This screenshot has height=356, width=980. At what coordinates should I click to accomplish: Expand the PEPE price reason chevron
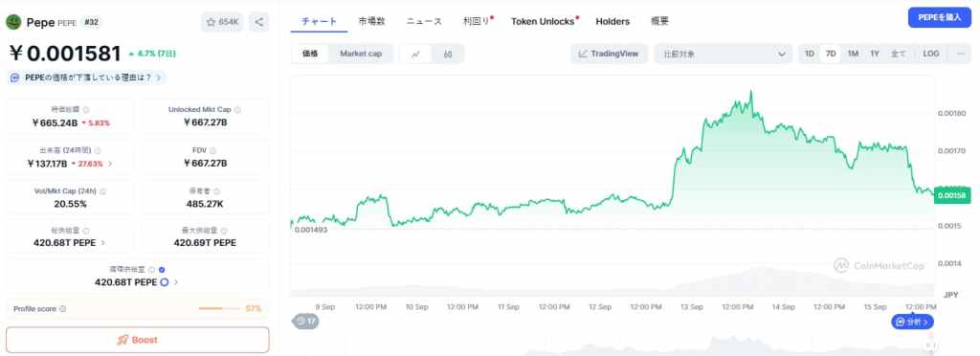(159, 78)
